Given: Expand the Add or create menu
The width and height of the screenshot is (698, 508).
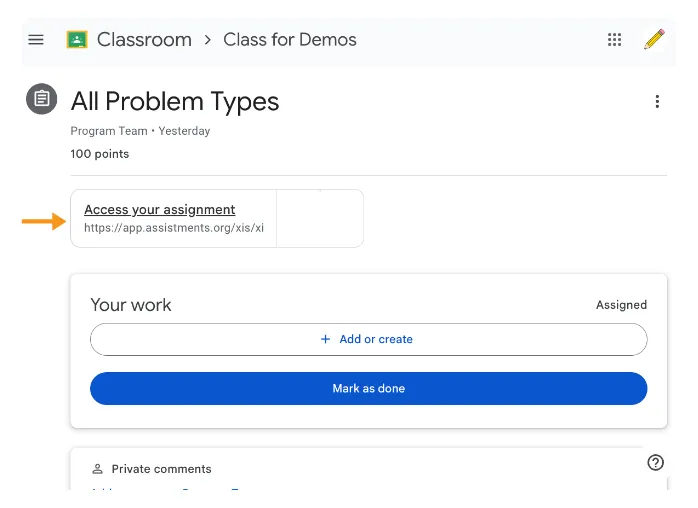Looking at the screenshot, I should tap(369, 339).
